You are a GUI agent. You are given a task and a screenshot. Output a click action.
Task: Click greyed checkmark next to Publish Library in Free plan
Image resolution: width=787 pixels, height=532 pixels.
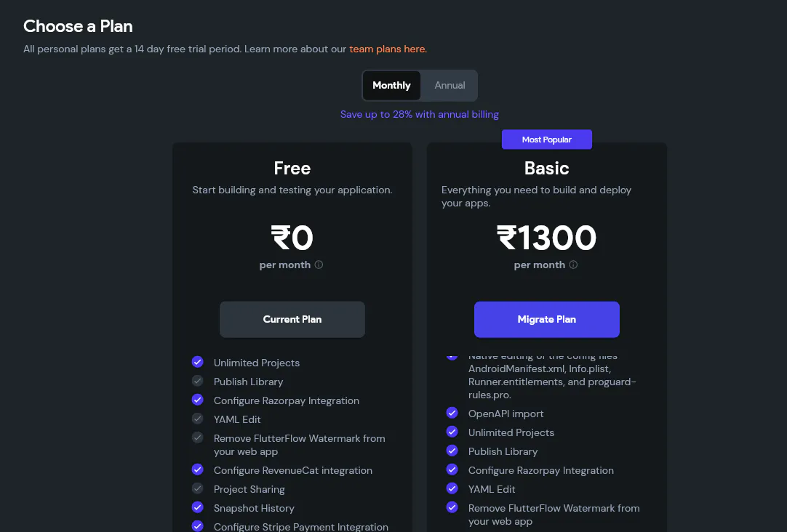pos(197,381)
